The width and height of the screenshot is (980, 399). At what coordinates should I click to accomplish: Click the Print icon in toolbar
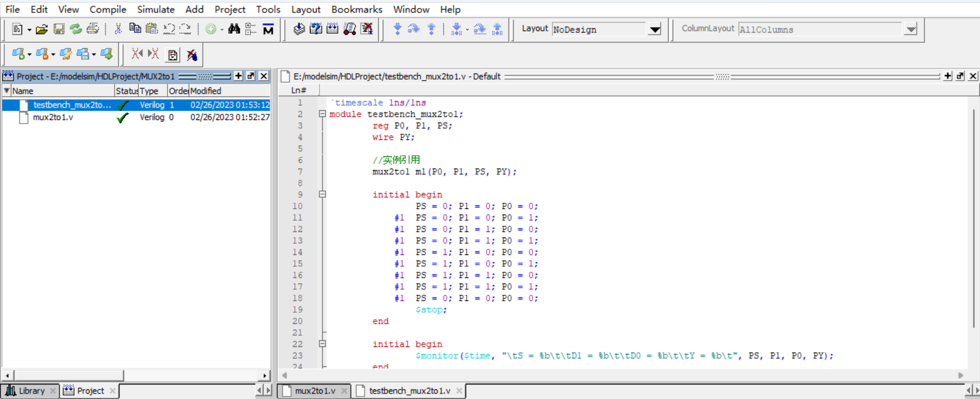(x=93, y=29)
